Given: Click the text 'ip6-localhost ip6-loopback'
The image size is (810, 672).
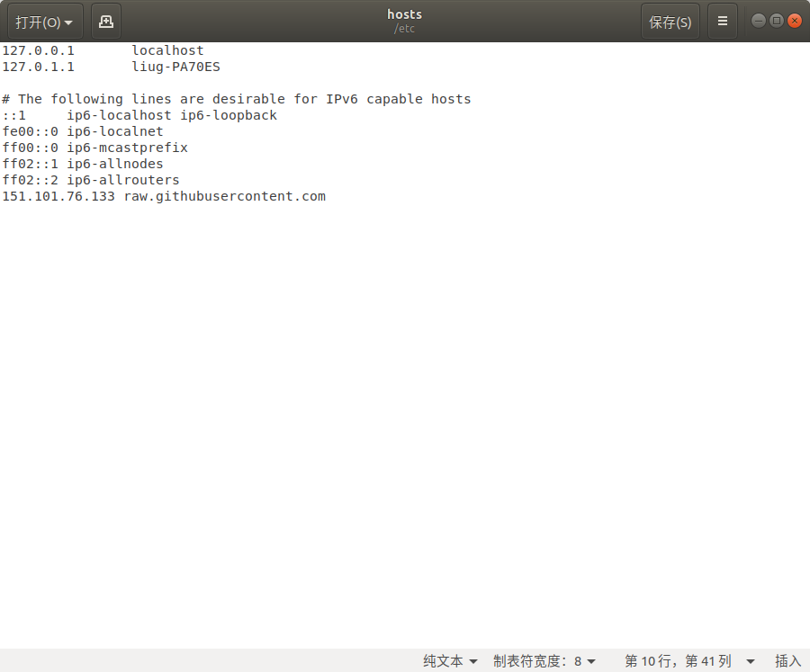Looking at the screenshot, I should (x=172, y=115).
